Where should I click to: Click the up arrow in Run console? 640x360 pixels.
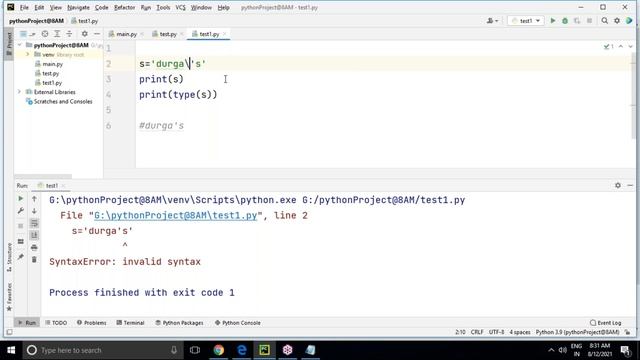[x=34, y=198]
